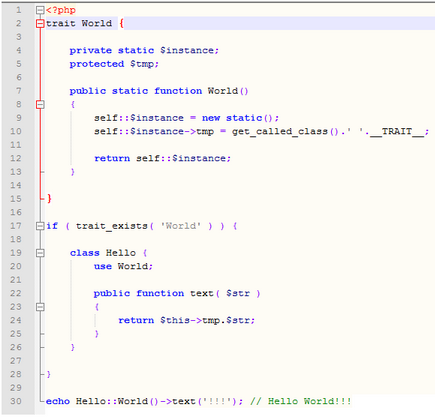Click line number 30 in the gutter
435x417 pixels.
16,401
